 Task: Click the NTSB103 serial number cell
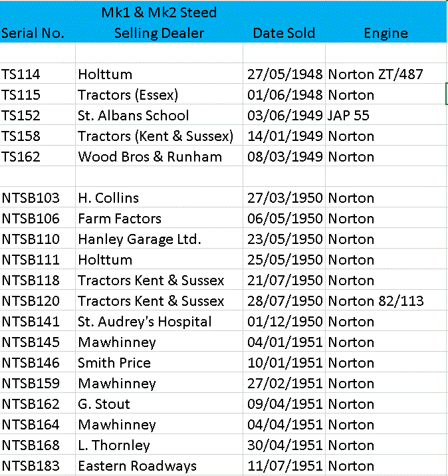(x=31, y=198)
